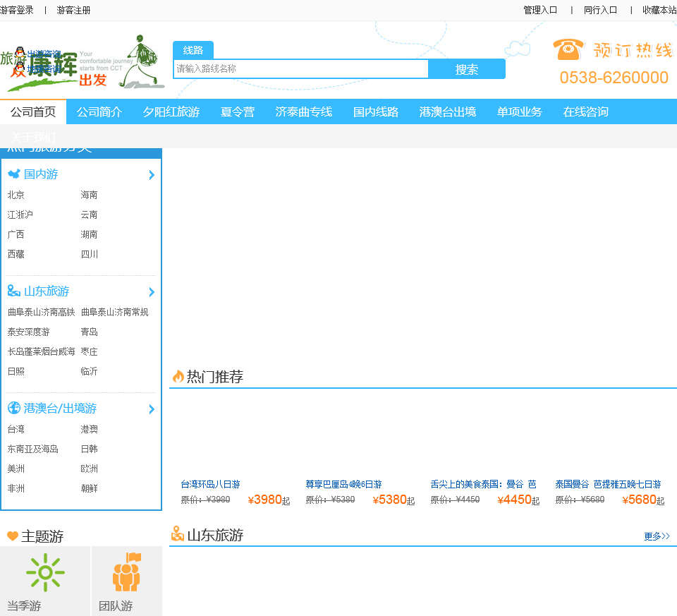Viewport: 677px width, 616px height.
Task: Click the 热门推荐 flame icon
Action: 178,377
